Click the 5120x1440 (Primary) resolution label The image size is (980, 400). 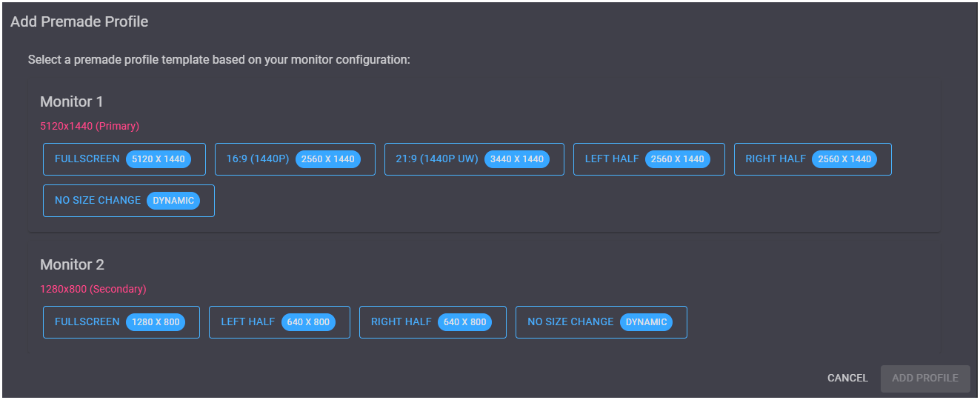90,126
